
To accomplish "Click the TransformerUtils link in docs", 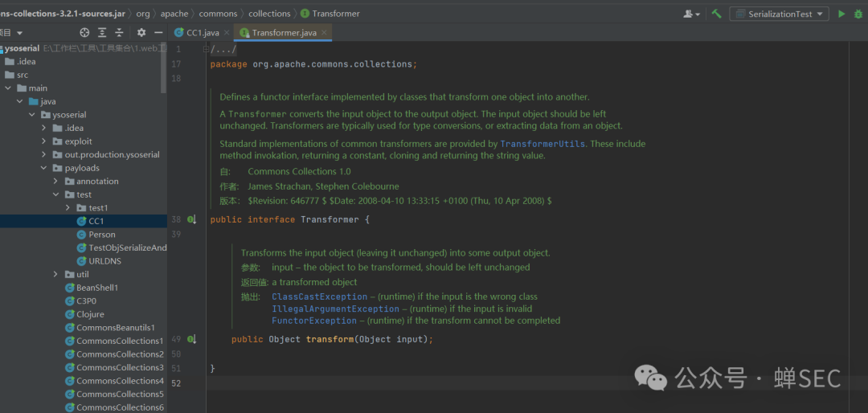I will pyautogui.click(x=542, y=144).
